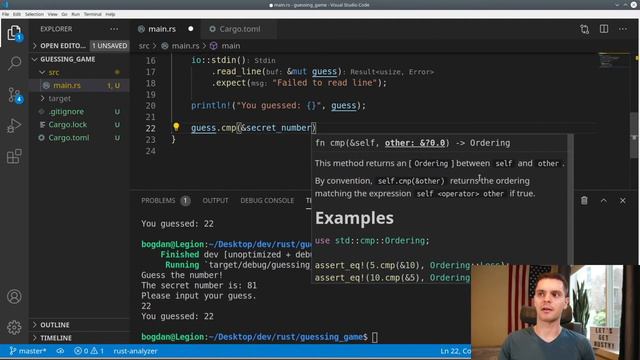Open the View menu
This screenshot has width=640, height=360.
pos(53,14)
